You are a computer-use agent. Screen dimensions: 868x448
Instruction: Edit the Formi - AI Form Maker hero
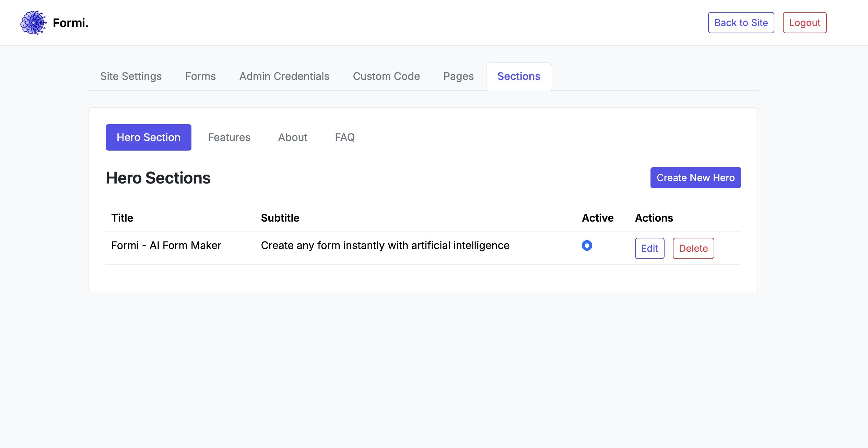[x=649, y=248]
